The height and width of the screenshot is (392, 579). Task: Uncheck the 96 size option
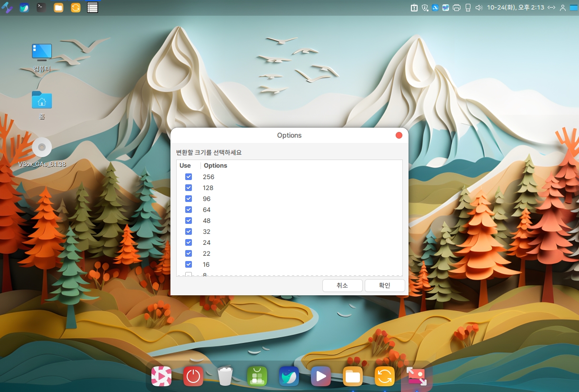pyautogui.click(x=189, y=199)
